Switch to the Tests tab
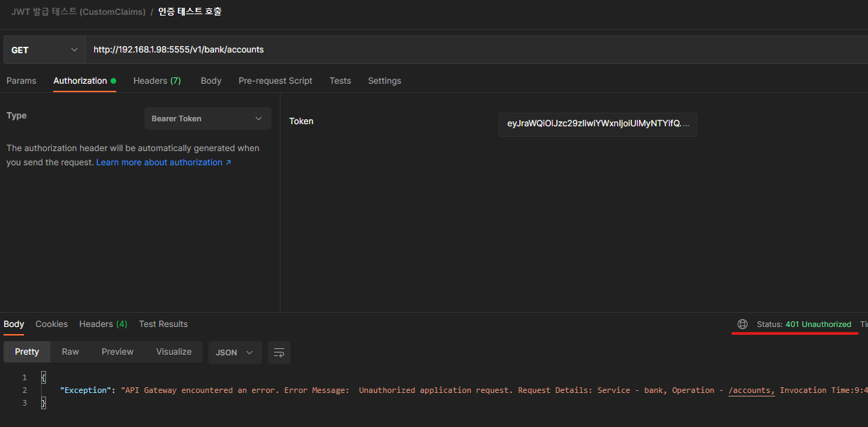This screenshot has width=868, height=427. pos(340,81)
